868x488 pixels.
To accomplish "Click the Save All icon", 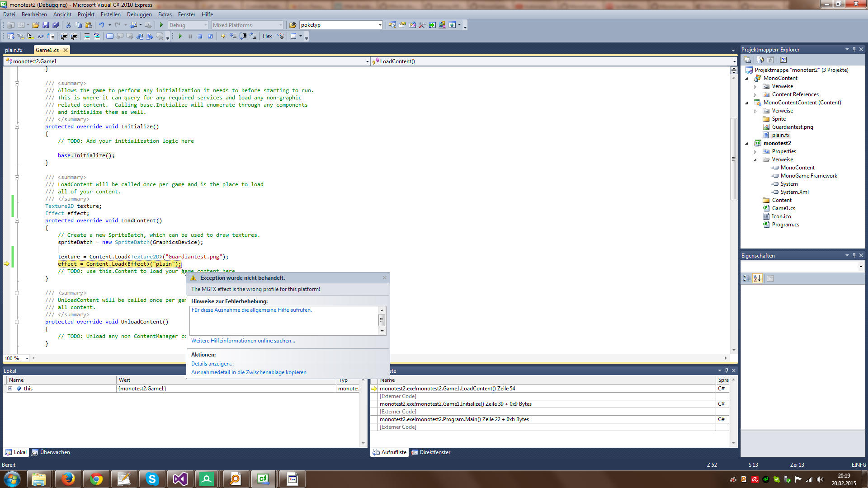I will click(56, 25).
